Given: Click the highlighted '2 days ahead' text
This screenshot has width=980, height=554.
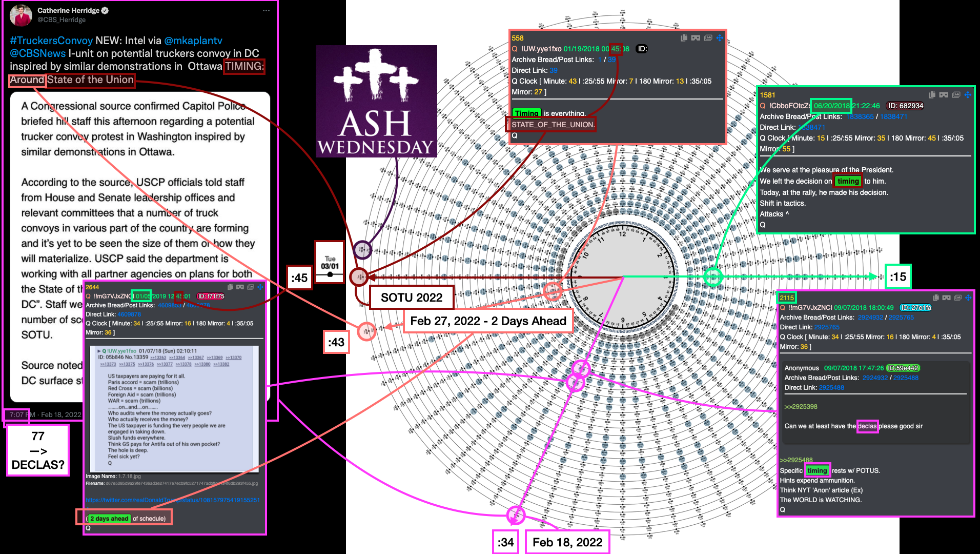Looking at the screenshot, I should [109, 519].
